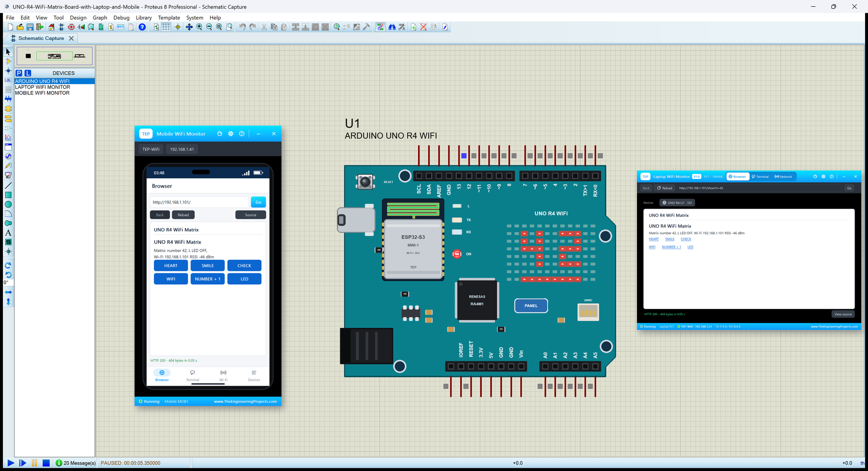Select LAPTOP WIFI MONITOR in devices list
868x471 pixels.
click(54, 87)
